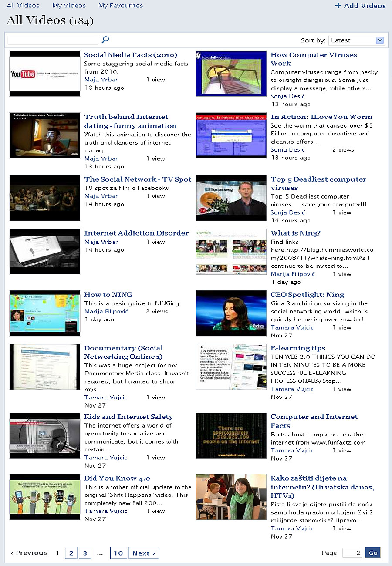The height and width of the screenshot is (566, 392).
Task: Click the CEO Spotlight: Ning title
Action: (x=308, y=294)
